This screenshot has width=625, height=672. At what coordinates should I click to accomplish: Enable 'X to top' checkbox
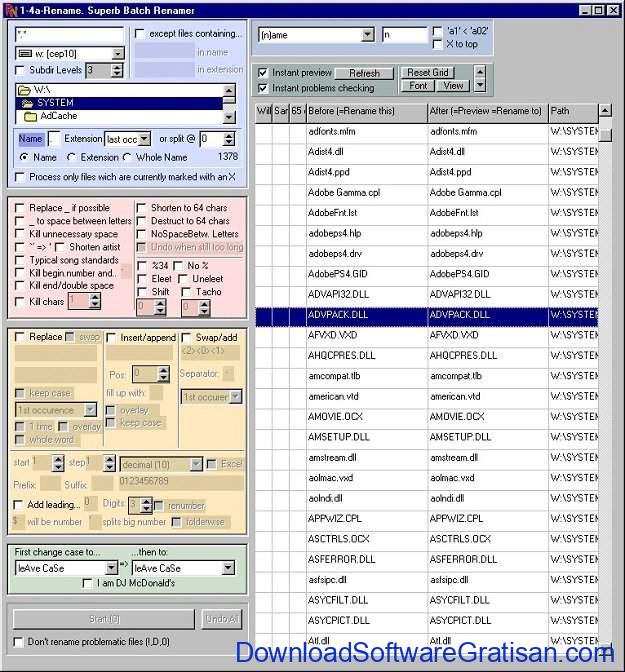438,44
